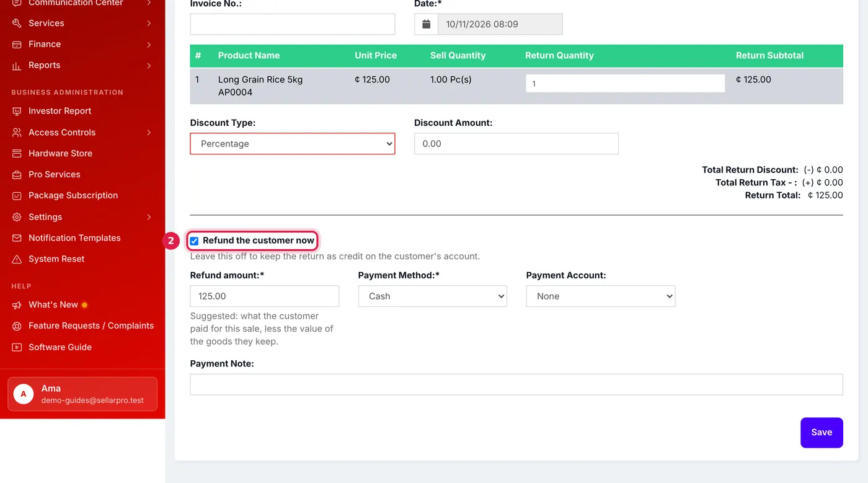
Task: Click the Communication Center sidebar icon
Action: tap(17, 3)
